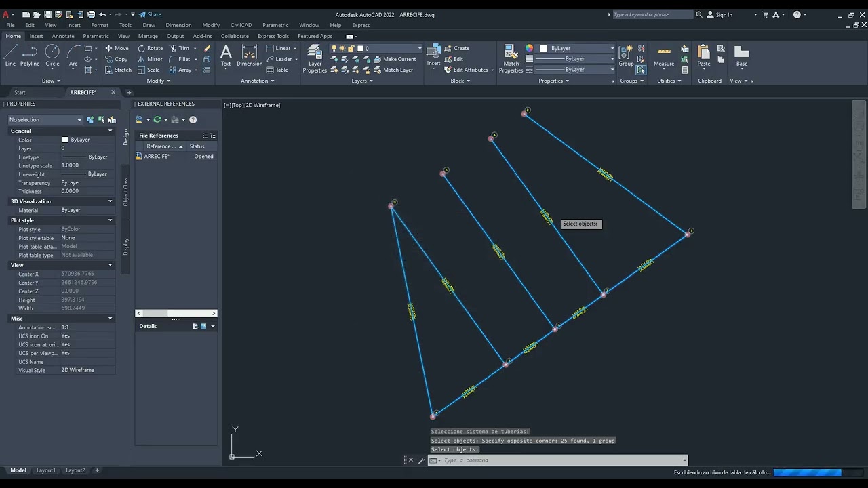868x488 pixels.
Task: Pick the Array tool
Action: tap(180, 70)
